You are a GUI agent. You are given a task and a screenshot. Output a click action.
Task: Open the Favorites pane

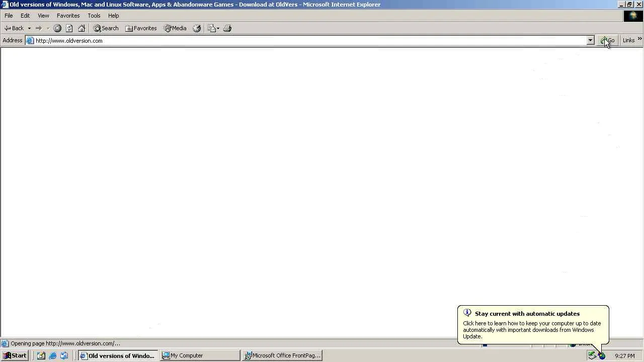[x=141, y=28]
